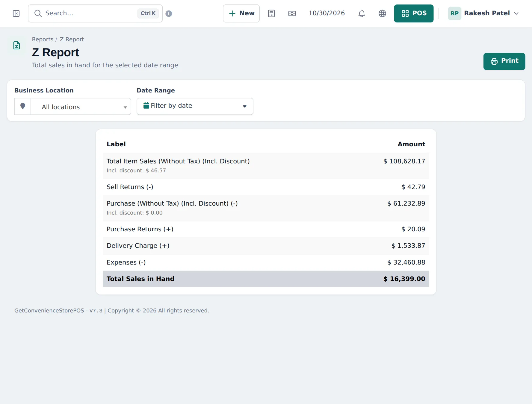
Task: Print the Z Report
Action: click(504, 61)
